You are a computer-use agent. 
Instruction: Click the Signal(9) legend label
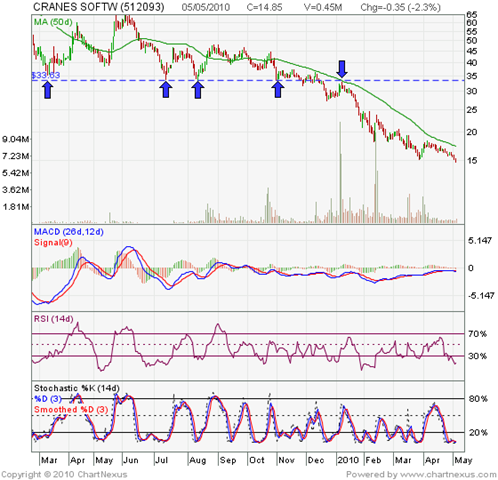click(53, 242)
